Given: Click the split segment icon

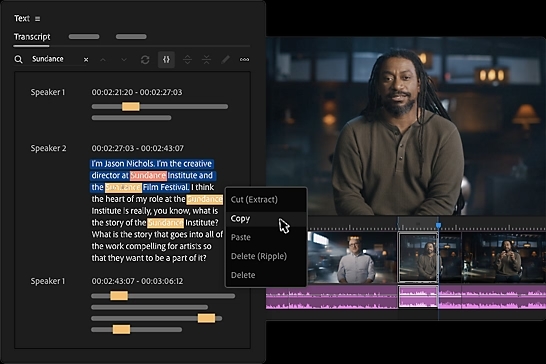Looking at the screenshot, I should (x=187, y=60).
